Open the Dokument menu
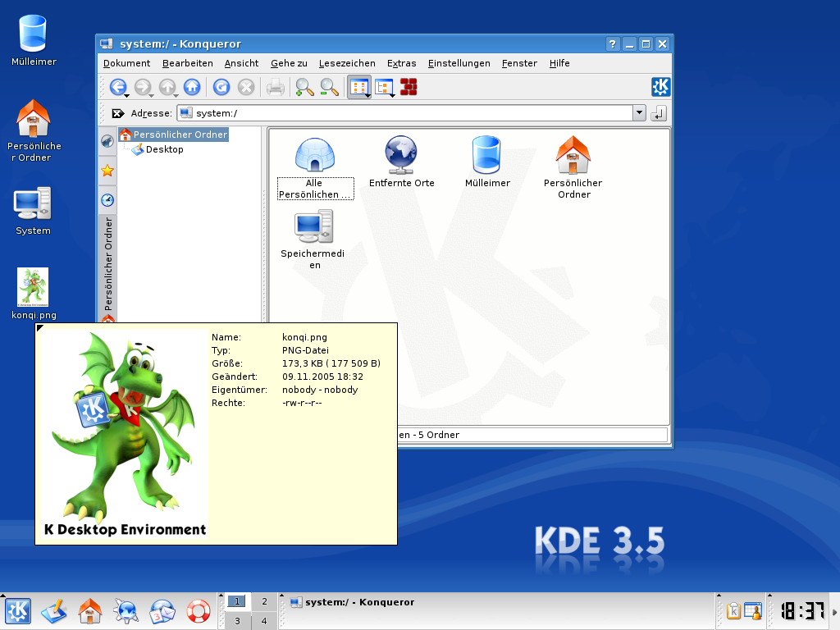This screenshot has height=630, width=840. pyautogui.click(x=126, y=63)
